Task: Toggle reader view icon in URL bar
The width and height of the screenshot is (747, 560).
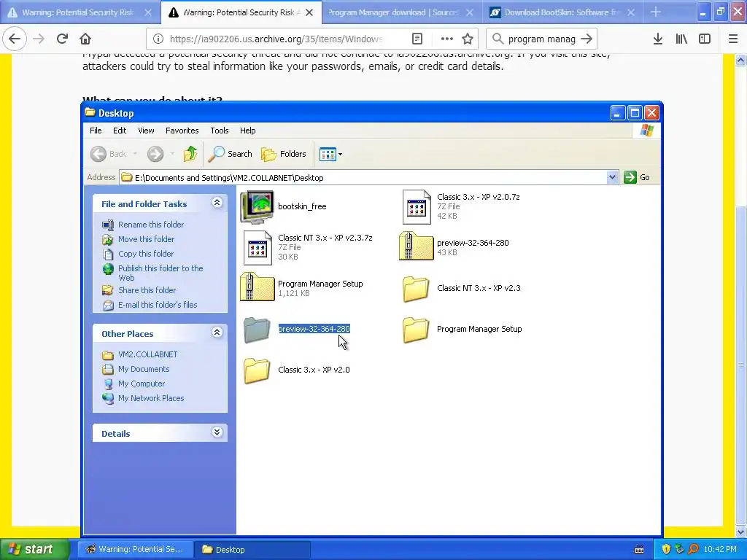Action: point(417,39)
